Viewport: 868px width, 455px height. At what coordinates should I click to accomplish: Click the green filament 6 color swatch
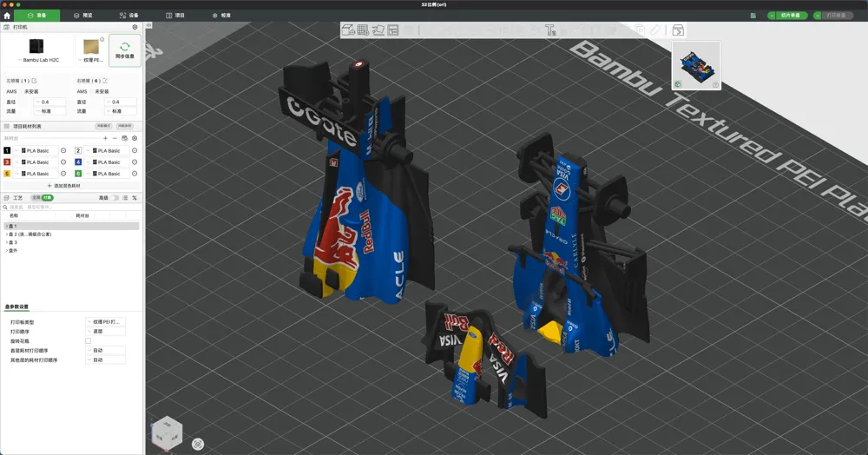(x=78, y=174)
